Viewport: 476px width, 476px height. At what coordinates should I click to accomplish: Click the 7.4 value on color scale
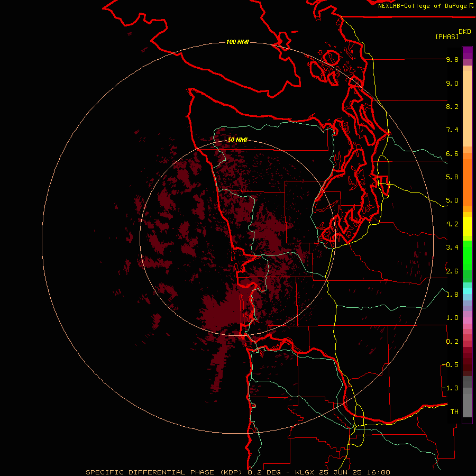coord(452,130)
